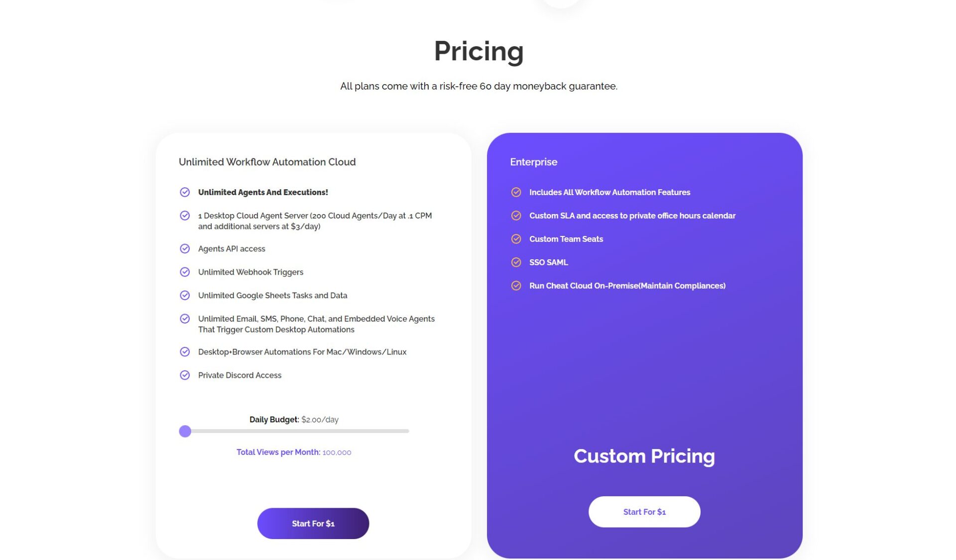Click the Daily Budget slider handle
This screenshot has width=956, height=560.
(x=185, y=431)
